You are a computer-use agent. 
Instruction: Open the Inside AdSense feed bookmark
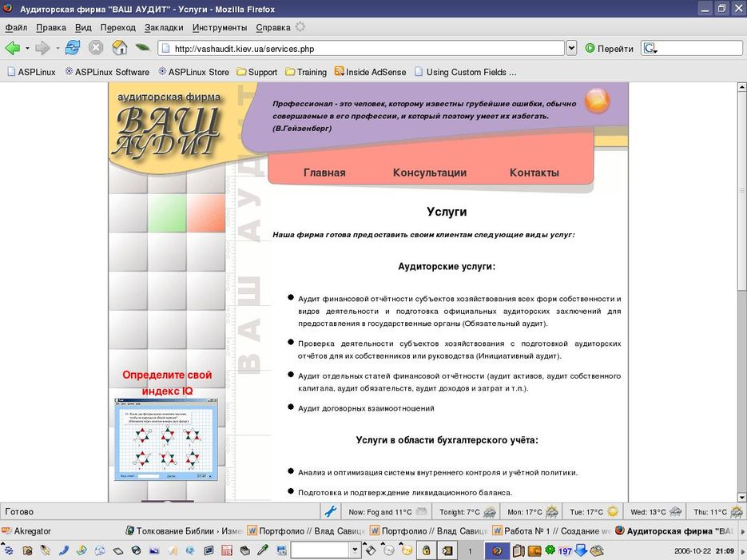pyautogui.click(x=370, y=72)
